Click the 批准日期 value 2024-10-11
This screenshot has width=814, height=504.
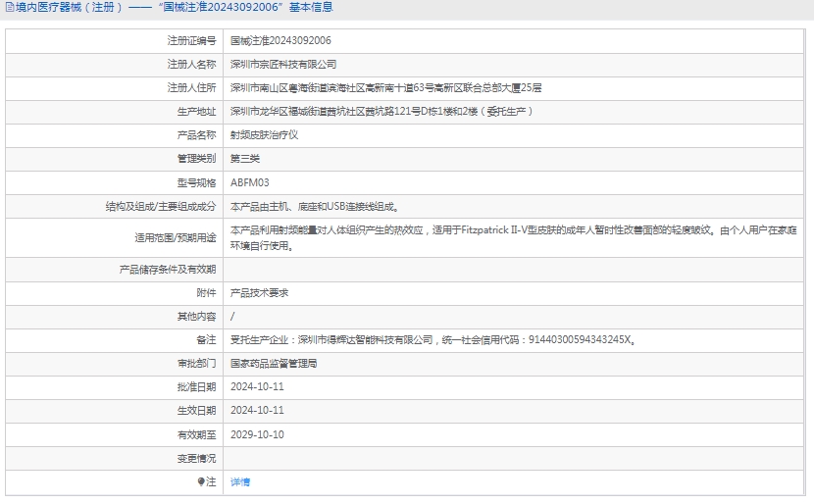[257, 386]
